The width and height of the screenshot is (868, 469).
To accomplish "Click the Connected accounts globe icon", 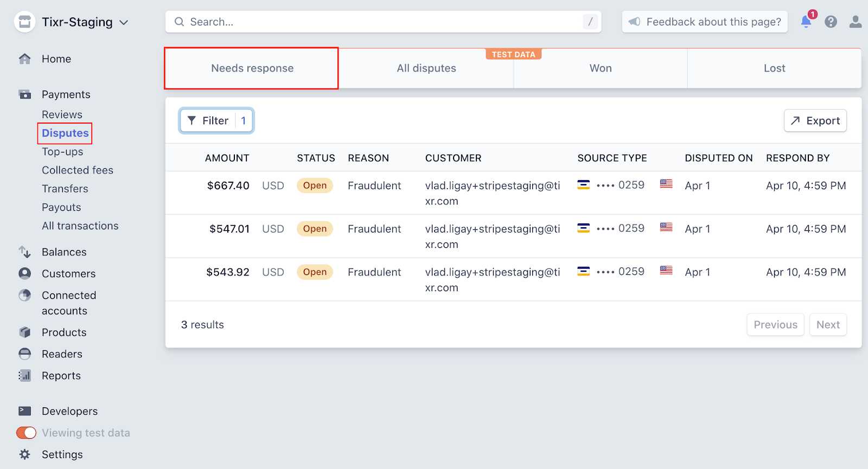I will (x=24, y=295).
